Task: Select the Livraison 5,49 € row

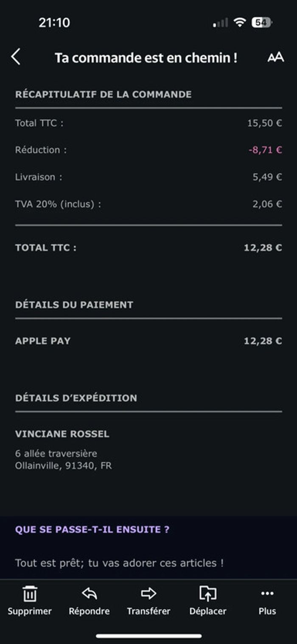Action: pos(148,177)
